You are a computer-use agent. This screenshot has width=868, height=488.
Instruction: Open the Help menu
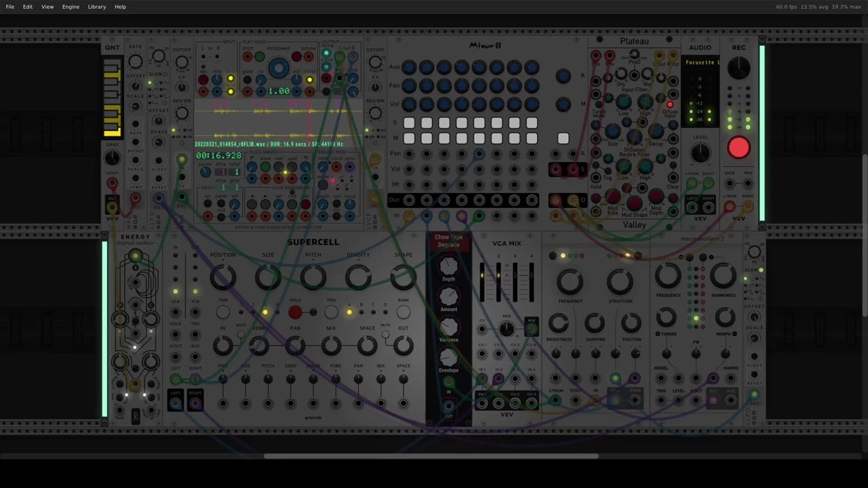[x=120, y=7]
